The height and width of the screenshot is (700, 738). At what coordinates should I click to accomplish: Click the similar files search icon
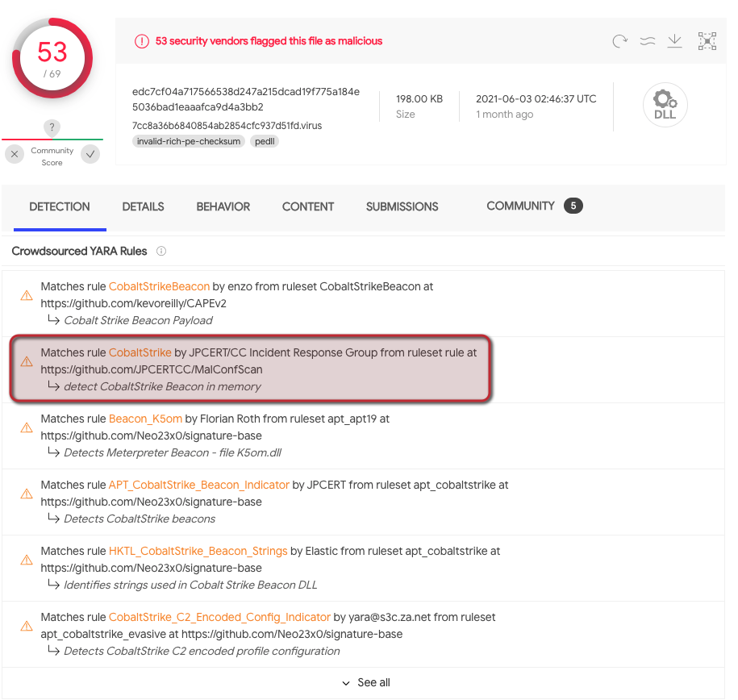coord(648,41)
